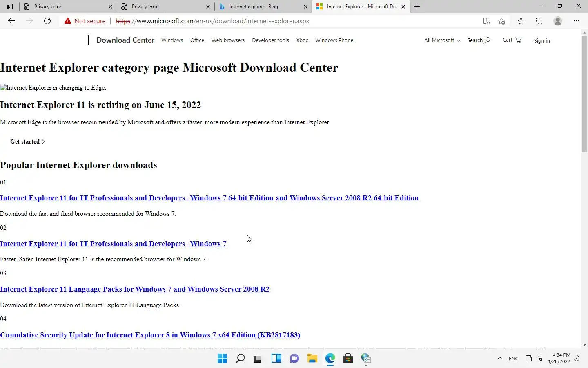Open Chat app on the taskbar
588x368 pixels.
click(x=294, y=359)
